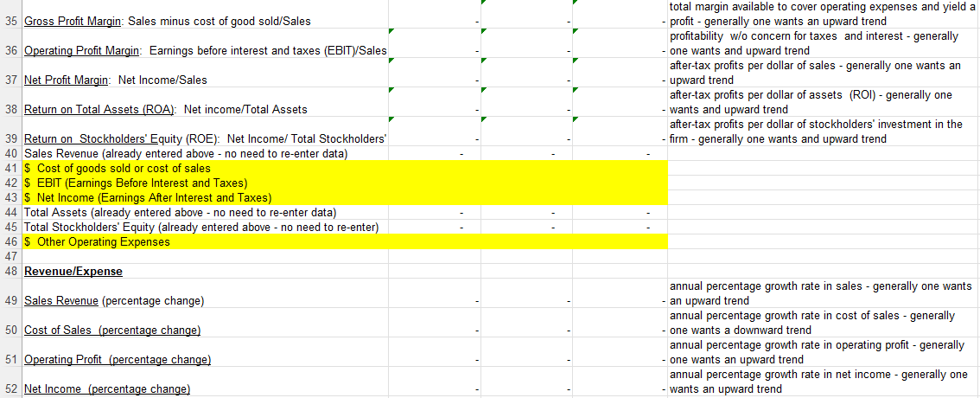Screen dimensions: 980x398
Task: Select row header 46
Action: tap(10, 242)
